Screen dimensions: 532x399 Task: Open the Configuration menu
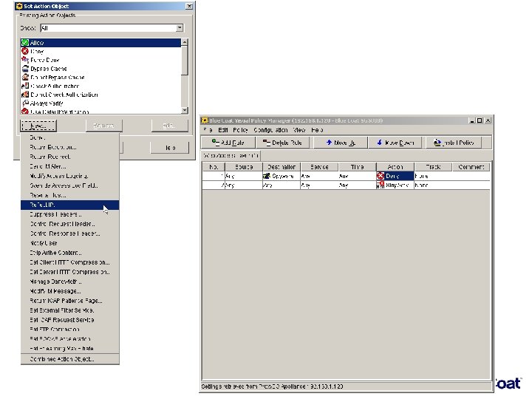click(270, 130)
